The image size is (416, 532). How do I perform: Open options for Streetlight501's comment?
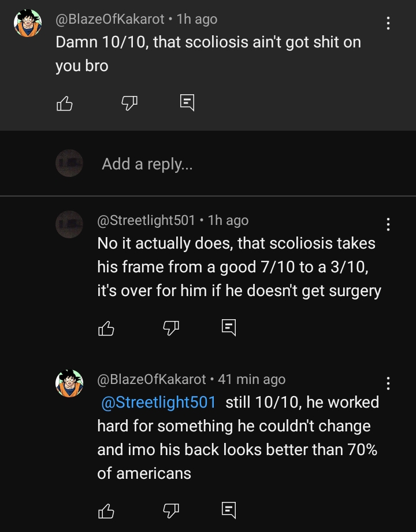coord(388,226)
